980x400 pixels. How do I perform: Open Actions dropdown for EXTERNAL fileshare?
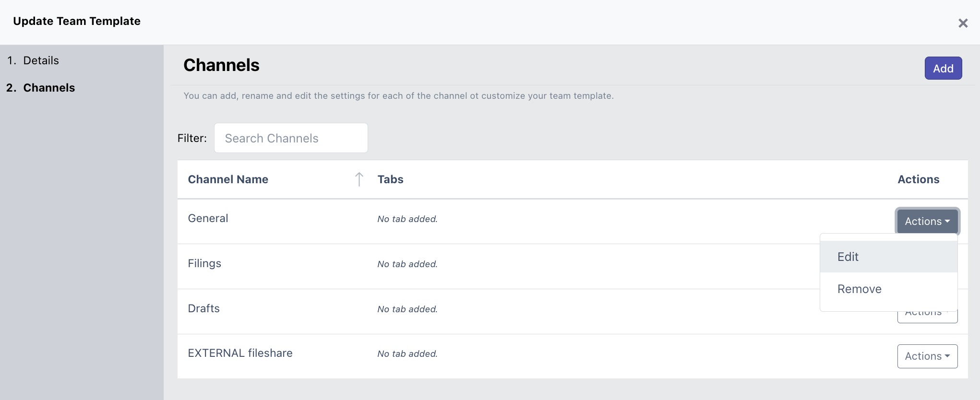coord(927,356)
